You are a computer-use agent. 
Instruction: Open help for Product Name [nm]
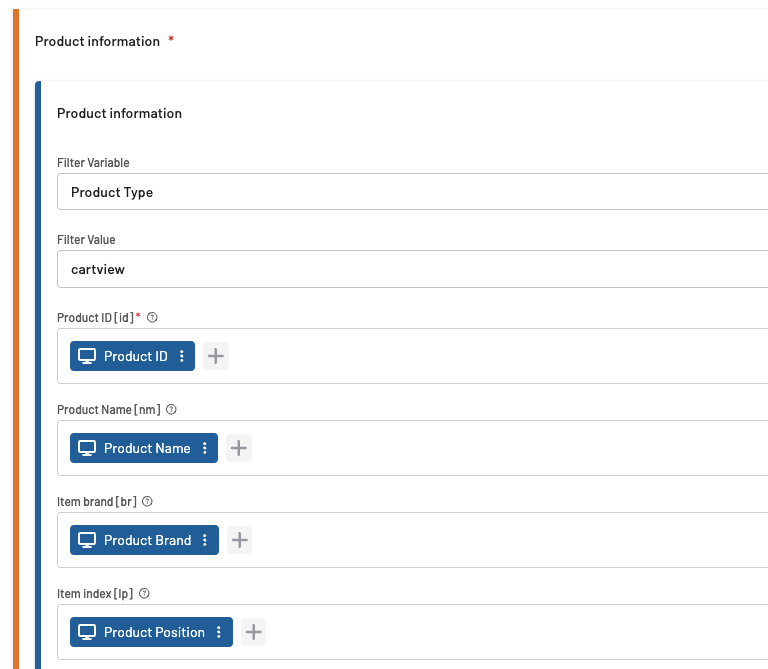pyautogui.click(x=171, y=409)
